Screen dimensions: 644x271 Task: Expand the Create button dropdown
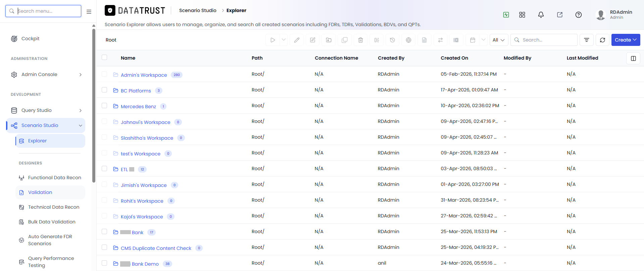(x=626, y=40)
